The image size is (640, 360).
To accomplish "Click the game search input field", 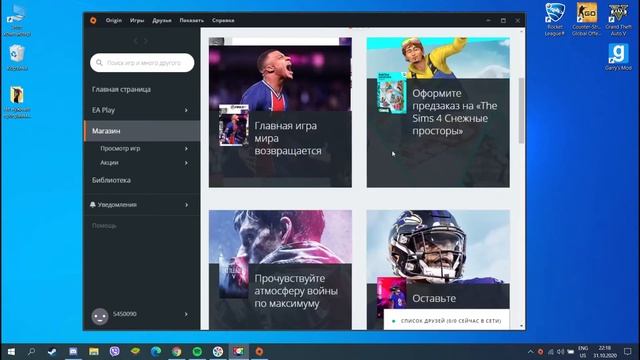I will [142, 63].
